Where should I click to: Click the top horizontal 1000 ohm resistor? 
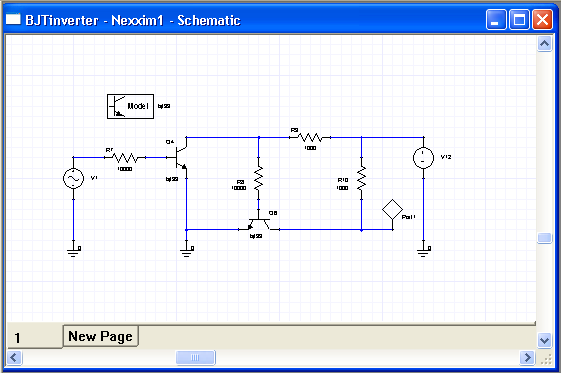pos(310,137)
